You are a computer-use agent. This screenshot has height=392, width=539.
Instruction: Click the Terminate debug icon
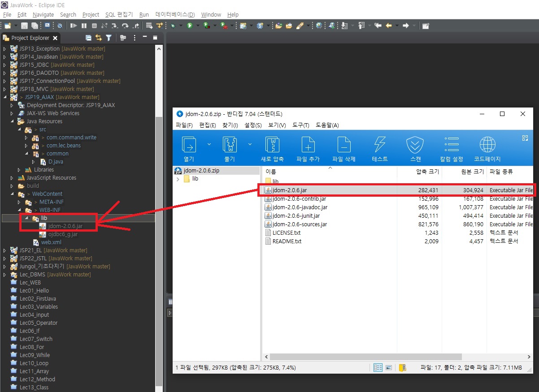[x=94, y=26]
